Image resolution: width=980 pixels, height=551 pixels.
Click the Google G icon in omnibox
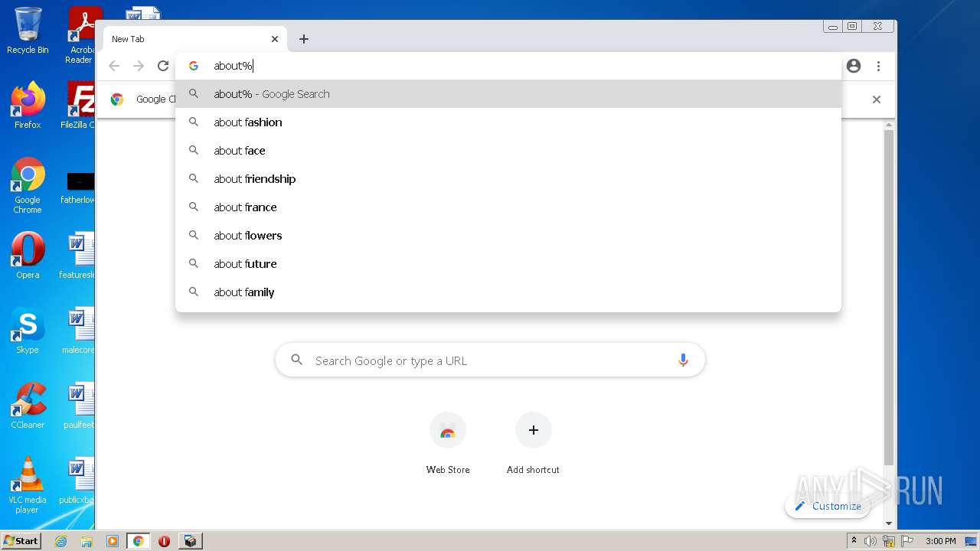194,66
